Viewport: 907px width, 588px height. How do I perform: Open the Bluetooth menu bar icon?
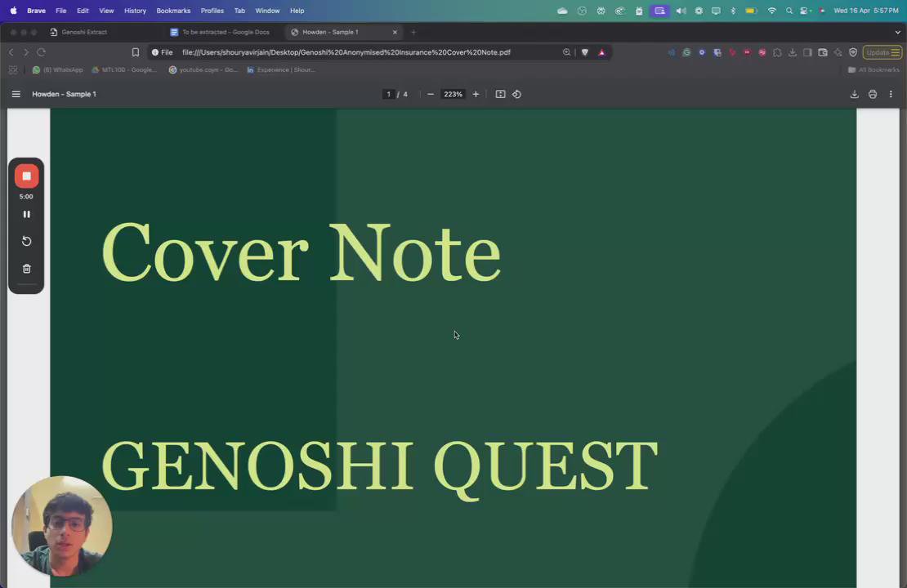click(x=733, y=11)
